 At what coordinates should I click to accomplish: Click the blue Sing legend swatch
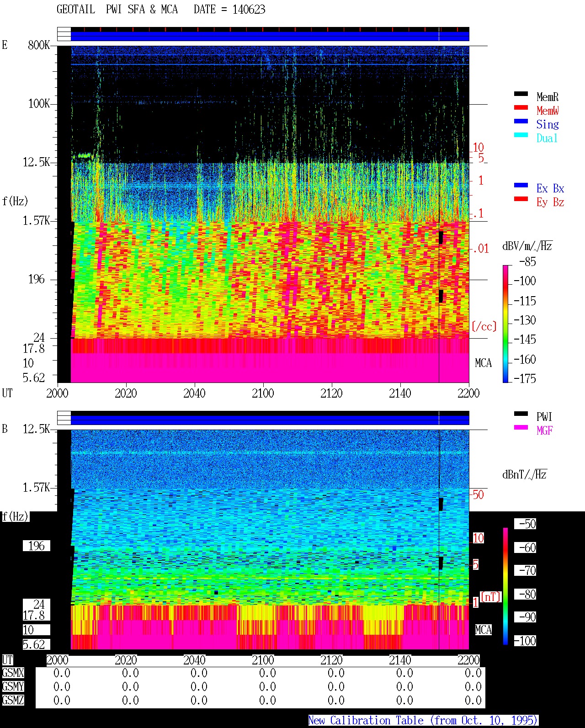coord(521,121)
